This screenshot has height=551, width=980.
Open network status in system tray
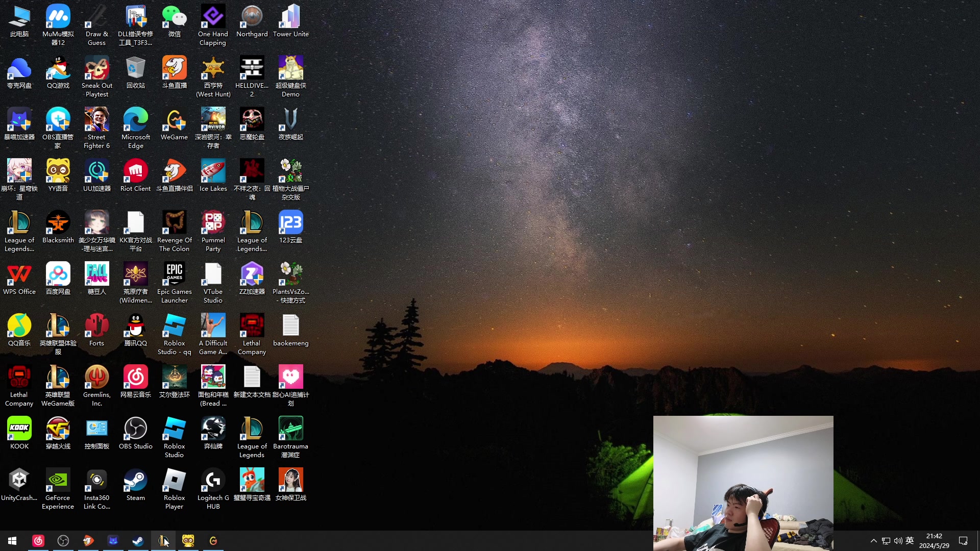(886, 541)
